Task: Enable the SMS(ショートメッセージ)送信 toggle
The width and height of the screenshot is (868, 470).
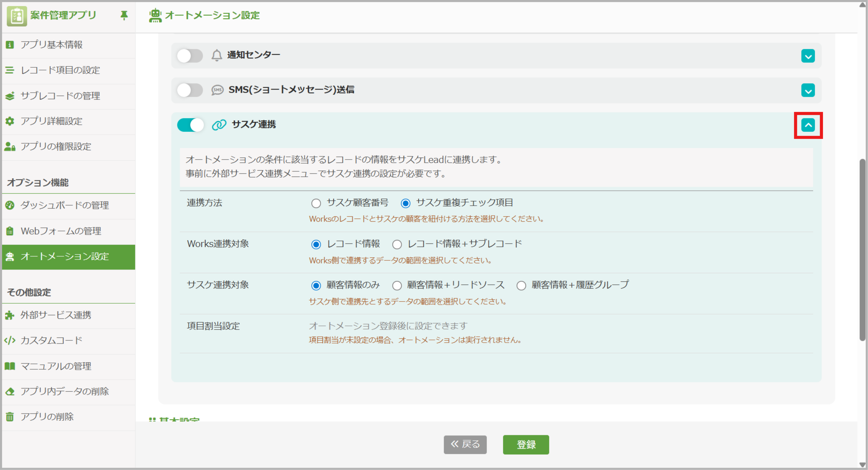Action: click(190, 90)
